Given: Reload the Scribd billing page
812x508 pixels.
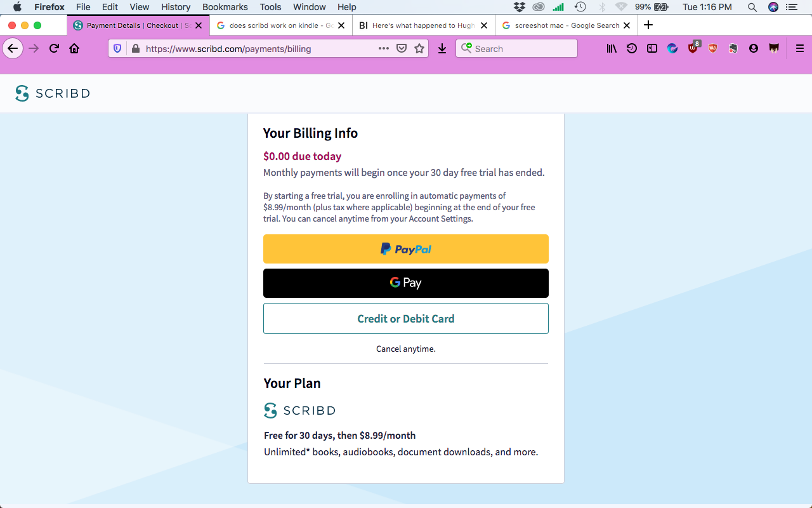Looking at the screenshot, I should (x=54, y=48).
